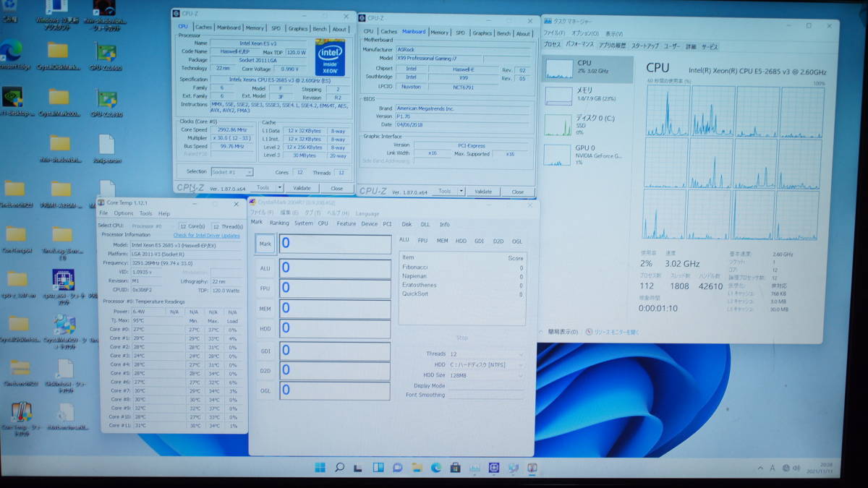This screenshot has height=488, width=868.
Task: Open File menu in Core Temp
Action: 103,213
